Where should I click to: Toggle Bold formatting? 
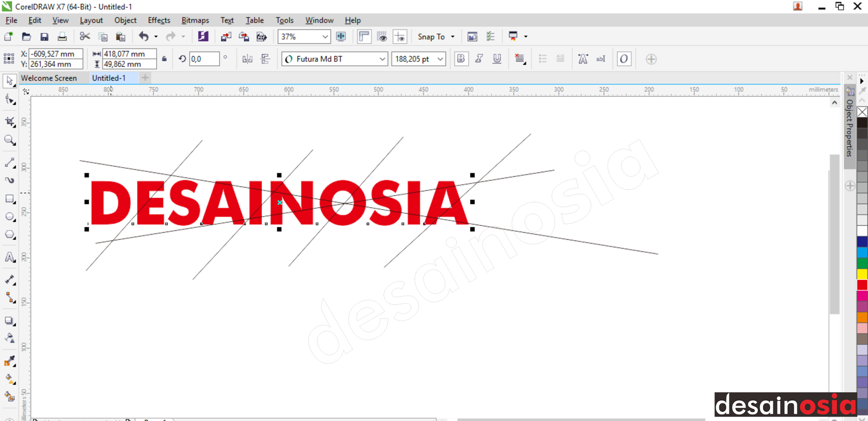461,59
